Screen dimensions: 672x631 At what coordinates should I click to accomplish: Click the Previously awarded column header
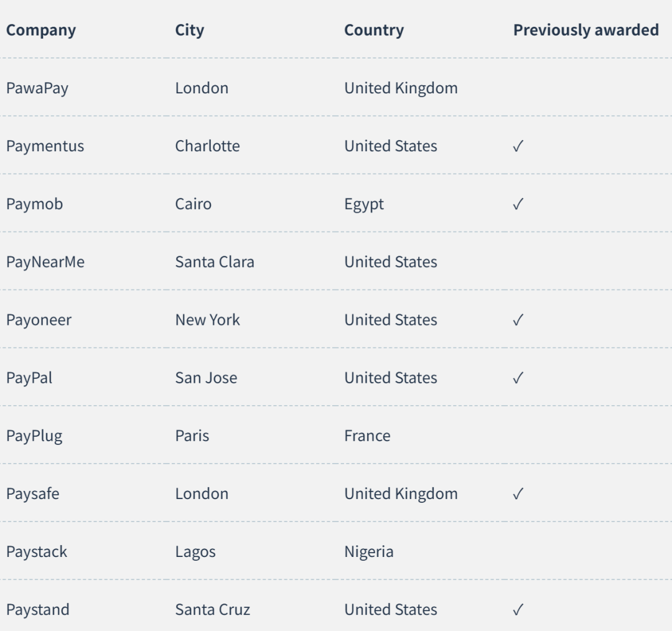click(586, 30)
